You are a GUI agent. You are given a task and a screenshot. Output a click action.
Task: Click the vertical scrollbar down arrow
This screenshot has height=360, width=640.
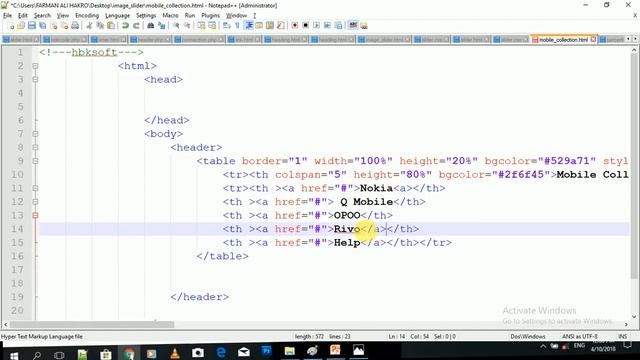pos(634,316)
